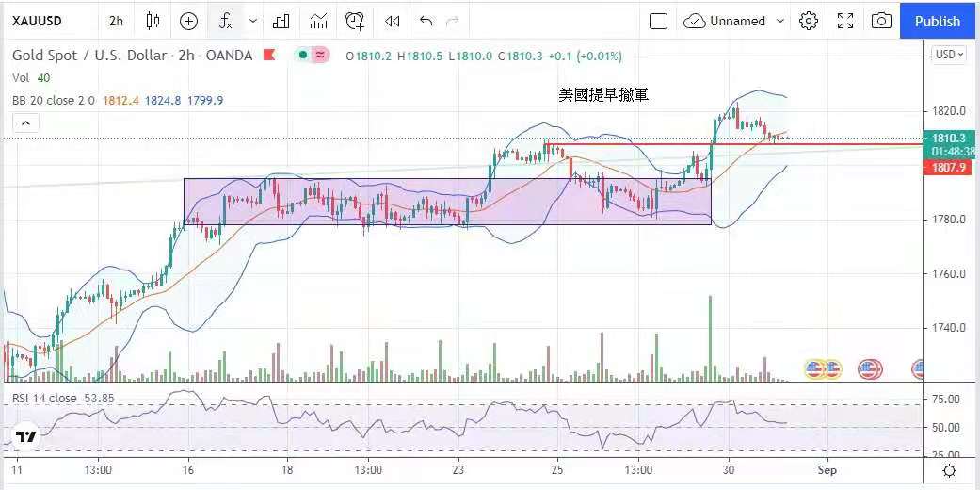Screen dimensions: 980x490
Task: Enter fullscreen mode
Action: click(845, 21)
